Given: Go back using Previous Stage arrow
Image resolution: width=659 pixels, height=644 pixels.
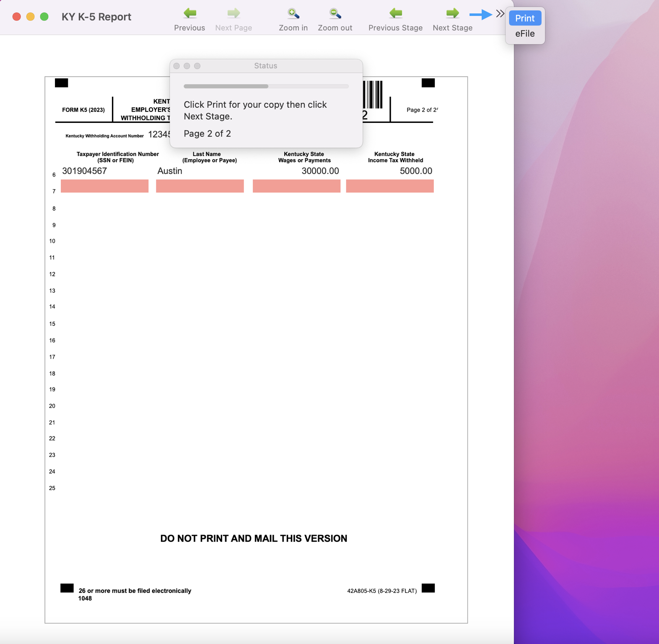Looking at the screenshot, I should [395, 13].
